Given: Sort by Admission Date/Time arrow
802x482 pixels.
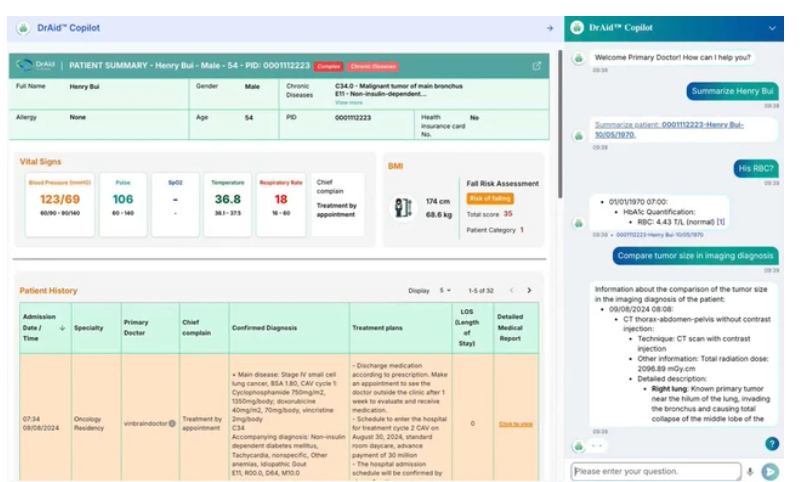Looking at the screenshot, I should pyautogui.click(x=62, y=328).
